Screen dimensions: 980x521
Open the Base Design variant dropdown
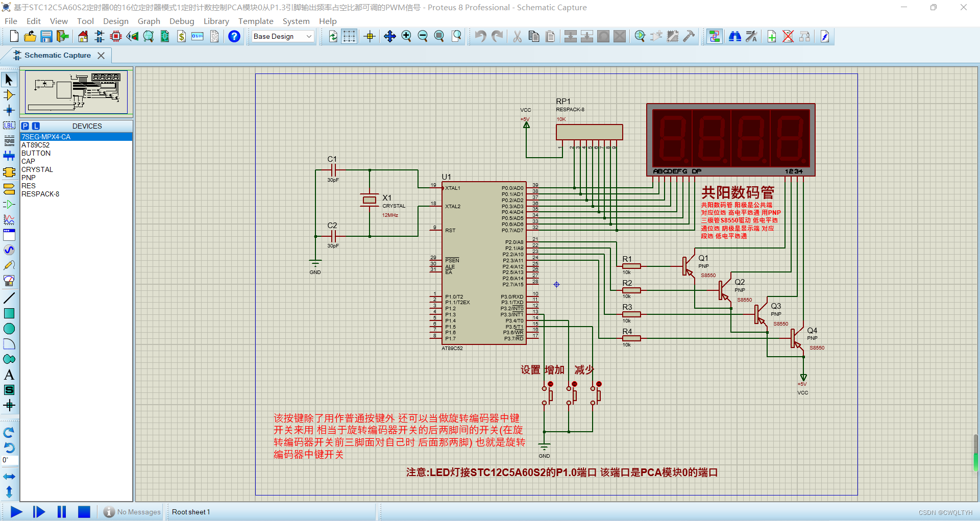click(283, 36)
